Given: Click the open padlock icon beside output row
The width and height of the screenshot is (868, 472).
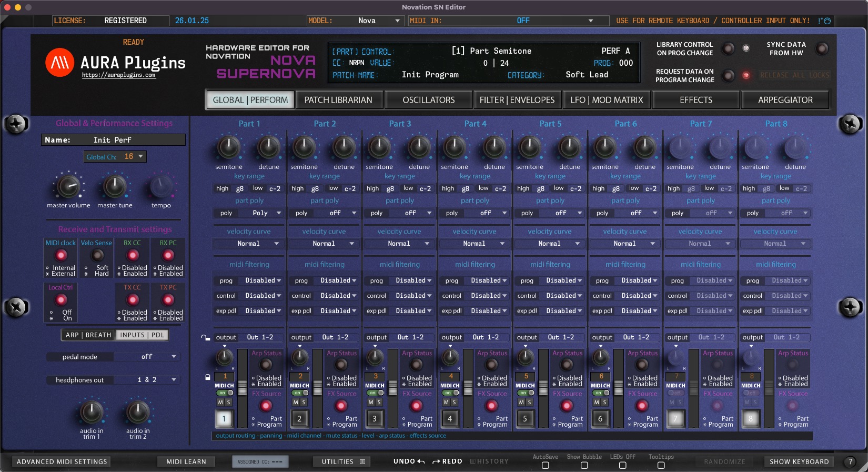Looking at the screenshot, I should click(205, 337).
